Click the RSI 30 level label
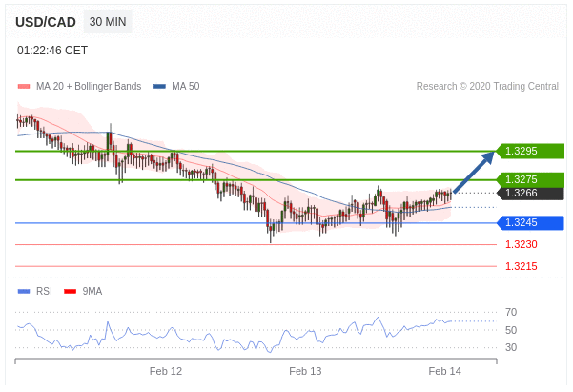The image size is (573, 392). tap(511, 347)
